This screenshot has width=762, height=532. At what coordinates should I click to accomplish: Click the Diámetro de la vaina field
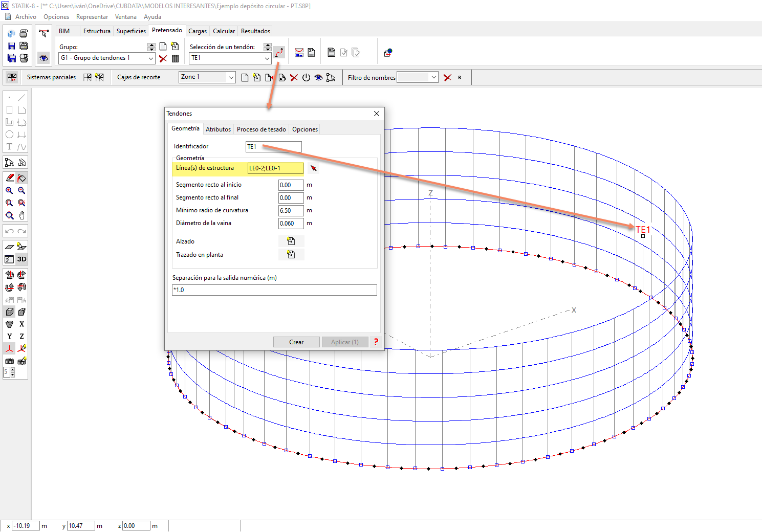tap(291, 224)
